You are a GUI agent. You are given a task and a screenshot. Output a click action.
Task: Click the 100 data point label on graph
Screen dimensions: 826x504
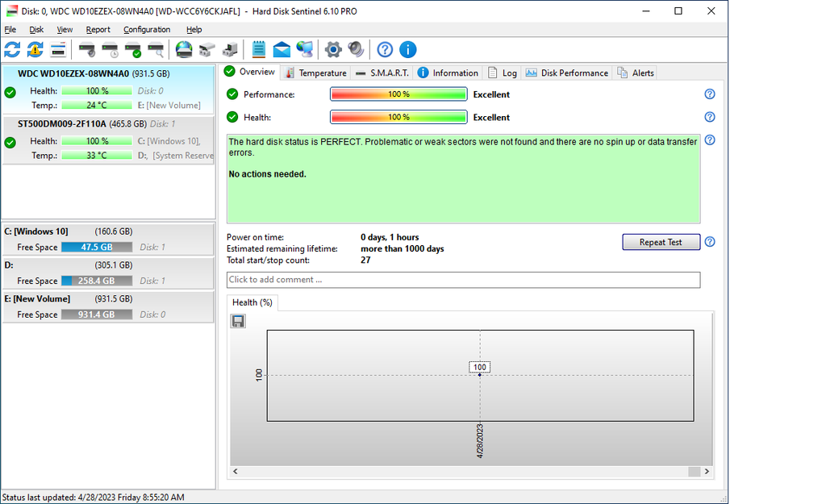[x=479, y=367]
